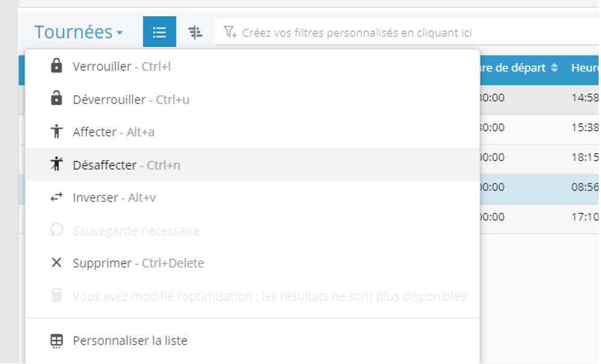601x364 pixels.
Task: Choose Supprimer - Ctrl+Delete option
Action: (138, 264)
